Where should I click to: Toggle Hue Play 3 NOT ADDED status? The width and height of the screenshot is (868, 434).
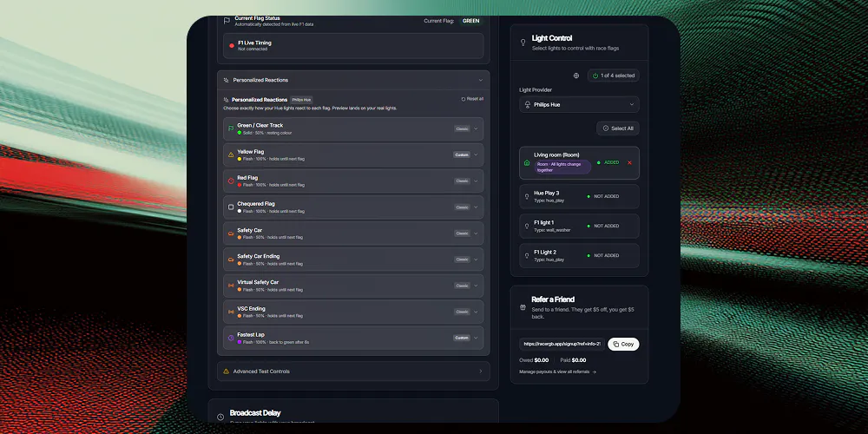[x=603, y=196]
